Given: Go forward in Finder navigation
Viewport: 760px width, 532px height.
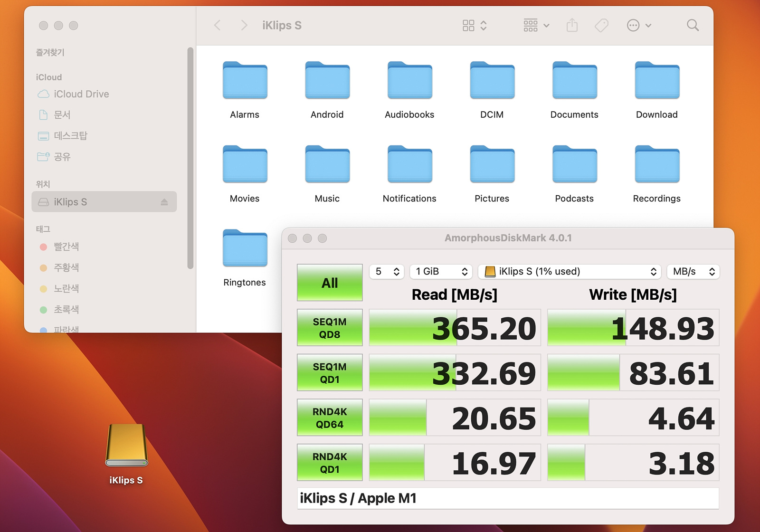Looking at the screenshot, I should pyautogui.click(x=244, y=25).
